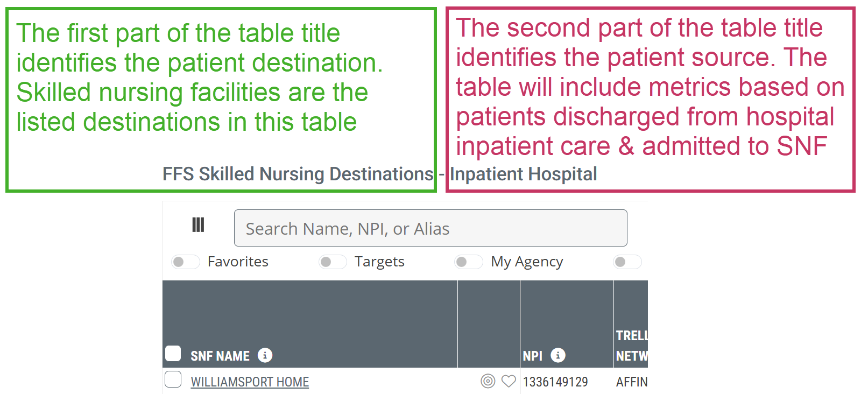Toggle the Favorites switch
868x394 pixels.
[185, 262]
